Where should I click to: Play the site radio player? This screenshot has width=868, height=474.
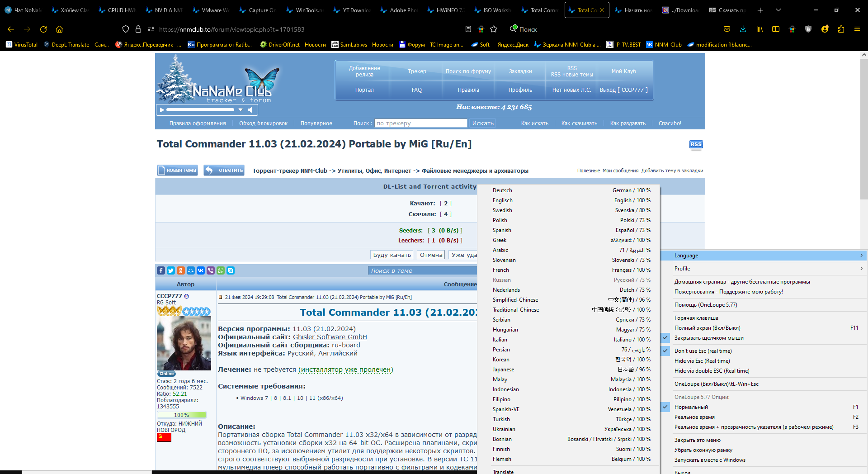click(x=161, y=110)
